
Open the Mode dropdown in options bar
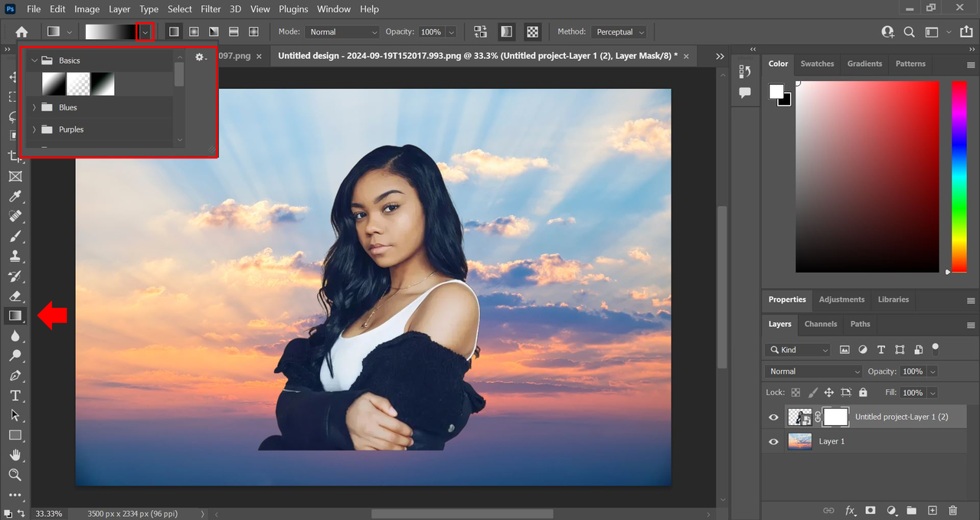(342, 32)
